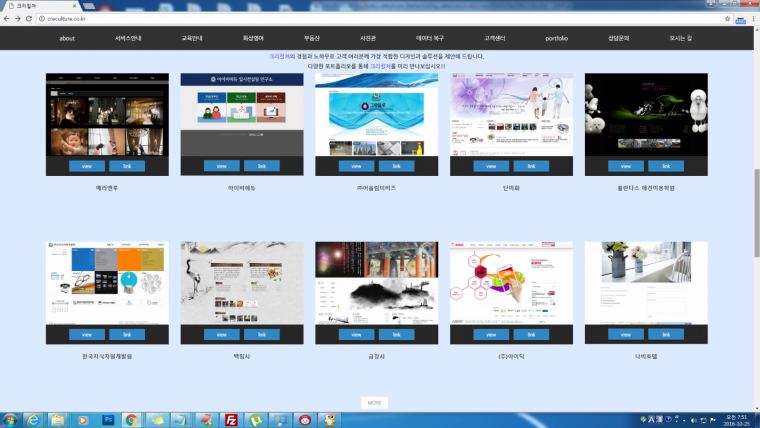Open the 고객센터 menu item

tap(494, 38)
